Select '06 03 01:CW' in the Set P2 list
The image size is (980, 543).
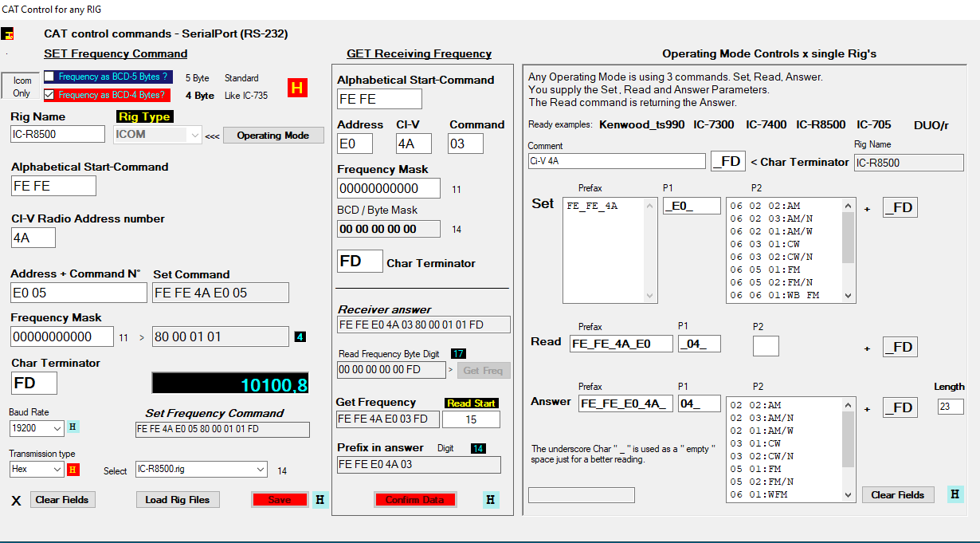(765, 244)
